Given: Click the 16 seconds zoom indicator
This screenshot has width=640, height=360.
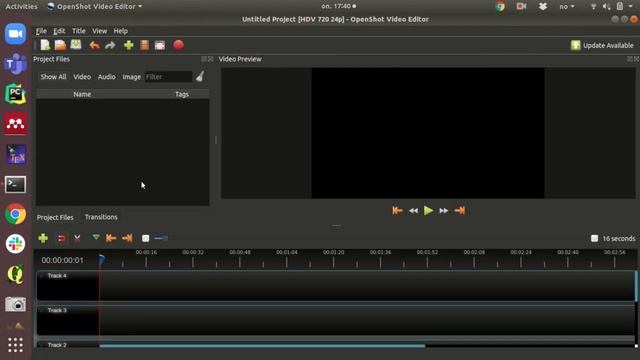Looking at the screenshot, I should coord(619,238).
